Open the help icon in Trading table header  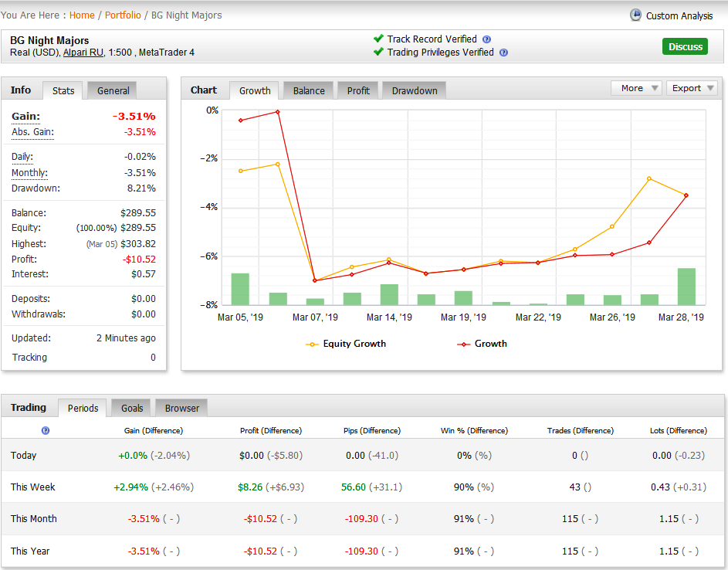(x=45, y=430)
